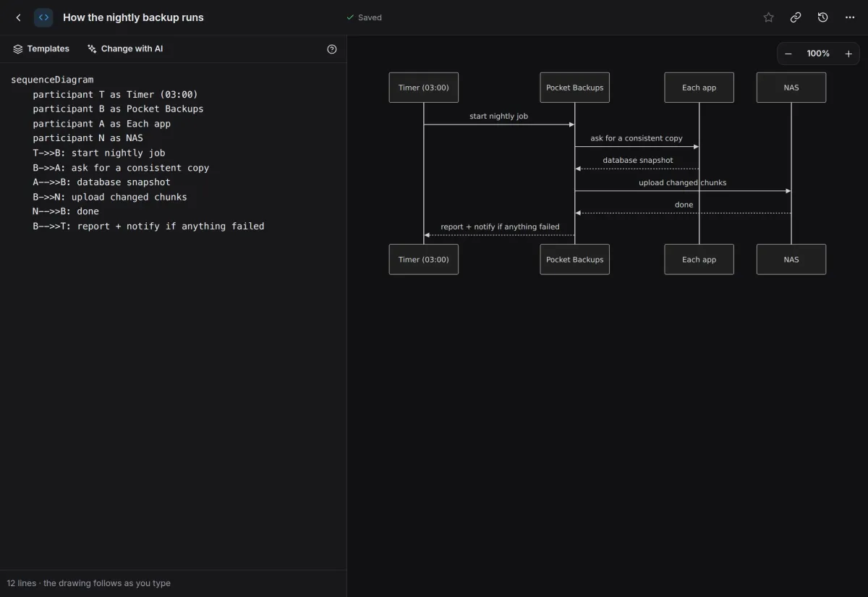Screen dimensions: 868x597
Task: Open version history with the clock icon
Action: pyautogui.click(x=822, y=17)
